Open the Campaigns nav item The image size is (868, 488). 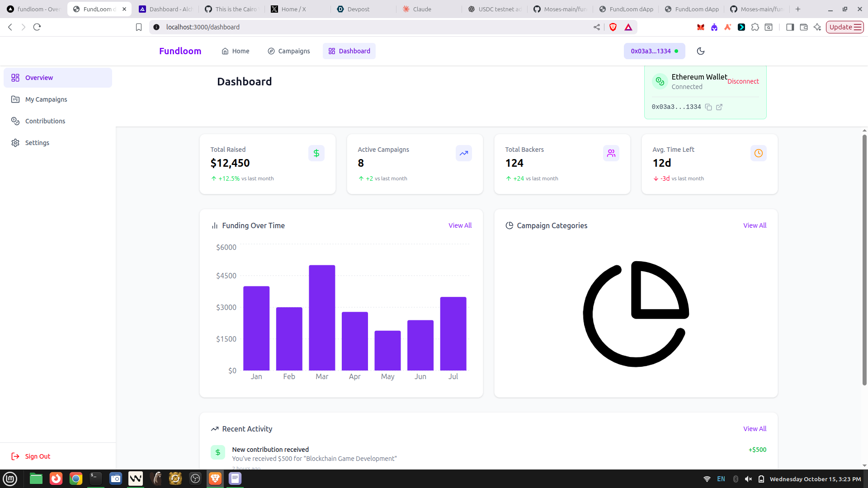289,51
